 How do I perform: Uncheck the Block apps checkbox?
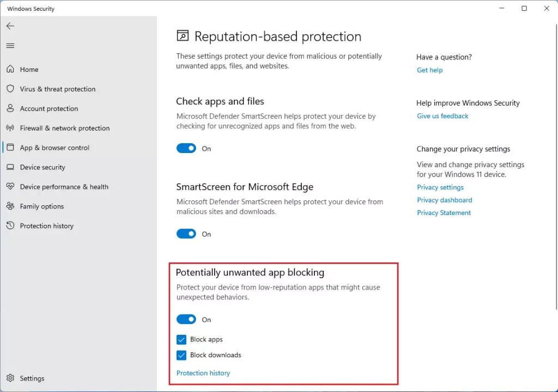click(181, 339)
